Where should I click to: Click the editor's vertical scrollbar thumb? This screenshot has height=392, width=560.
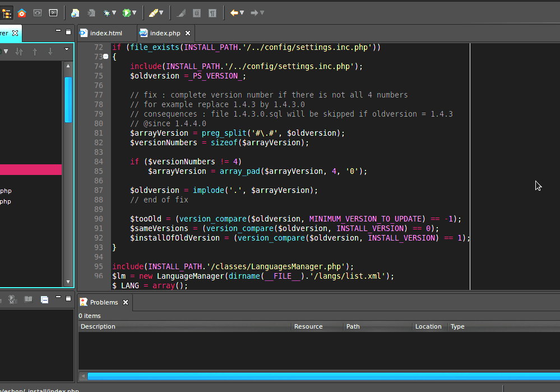pyautogui.click(x=68, y=98)
